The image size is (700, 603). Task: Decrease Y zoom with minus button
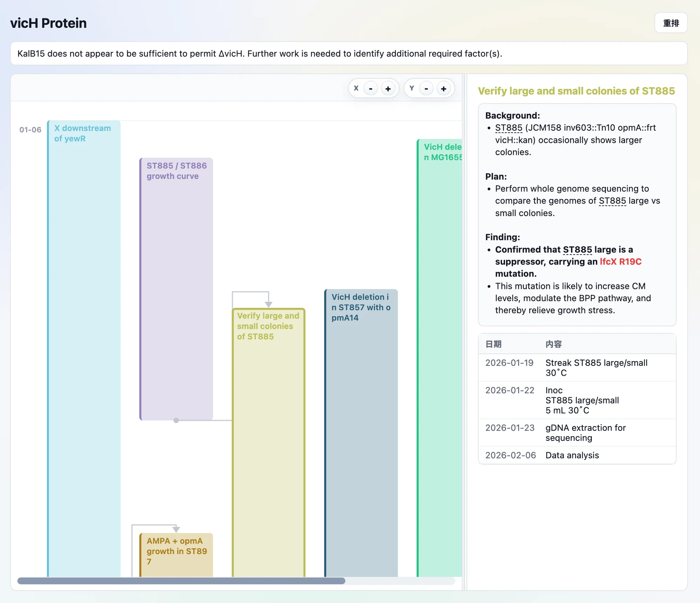tap(426, 89)
